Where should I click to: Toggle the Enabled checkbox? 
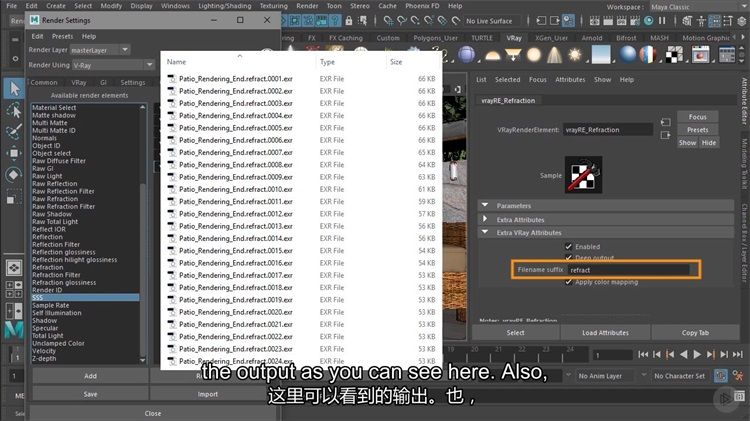[x=568, y=247]
